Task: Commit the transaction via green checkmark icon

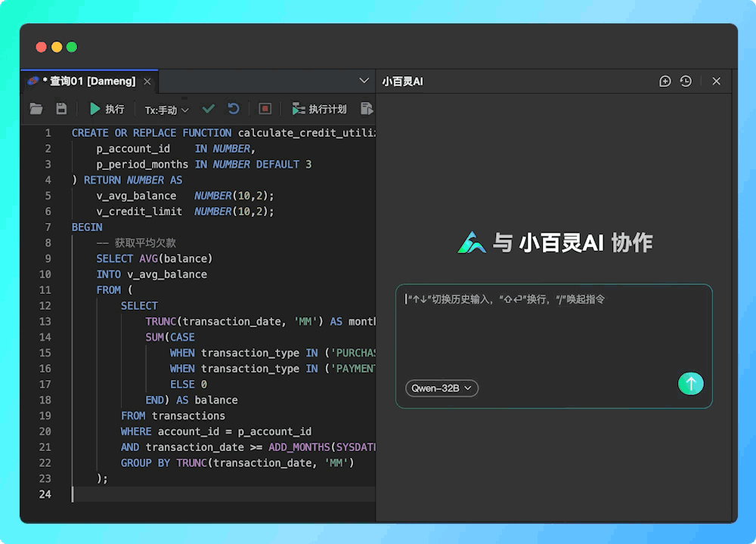Action: [209, 108]
